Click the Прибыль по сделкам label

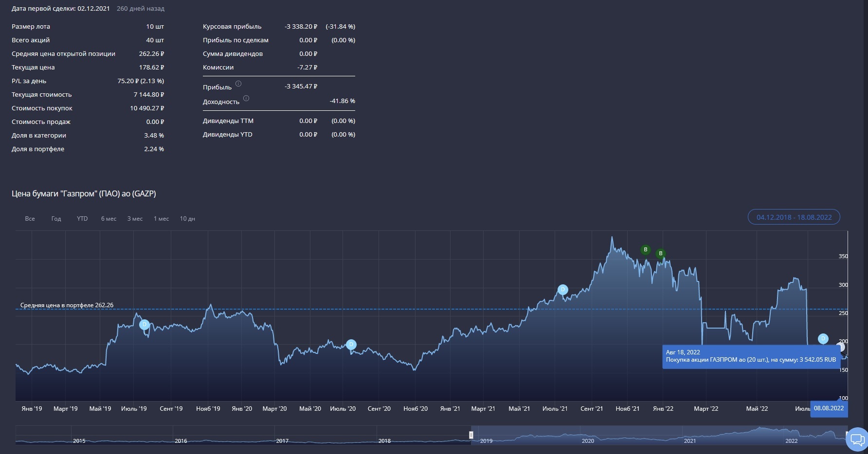(235, 40)
